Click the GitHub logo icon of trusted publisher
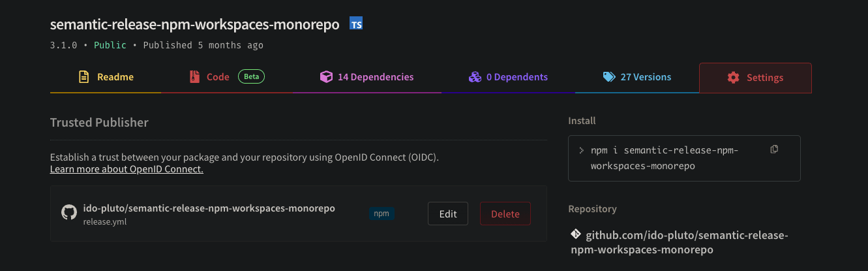The width and height of the screenshot is (868, 271). (x=69, y=213)
